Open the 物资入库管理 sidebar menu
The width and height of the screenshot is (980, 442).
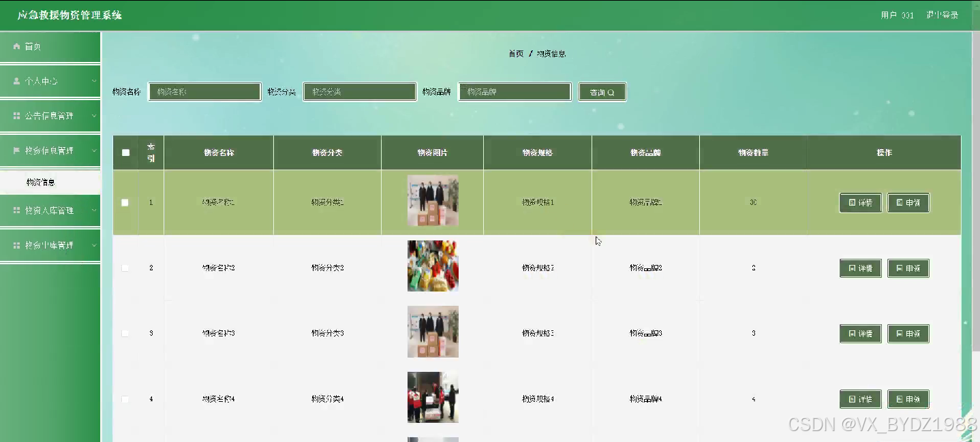coord(50,210)
